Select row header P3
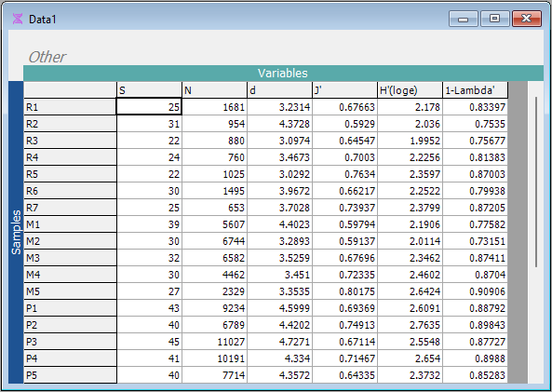Screen dimensions: 552x392 (70, 342)
